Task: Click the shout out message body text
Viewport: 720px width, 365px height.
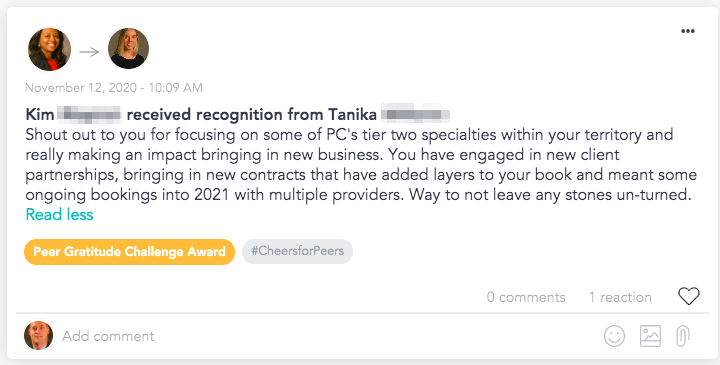Action: click(x=361, y=165)
